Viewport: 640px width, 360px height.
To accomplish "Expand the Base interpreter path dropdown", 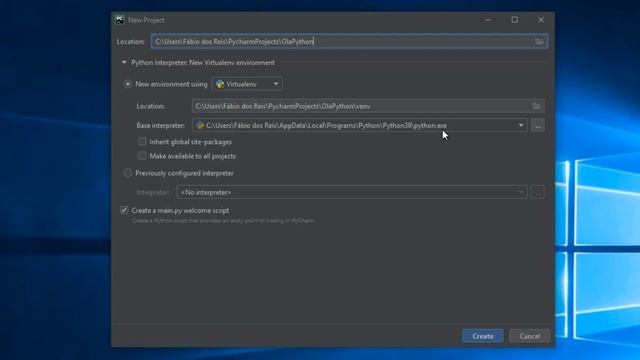I will click(521, 125).
